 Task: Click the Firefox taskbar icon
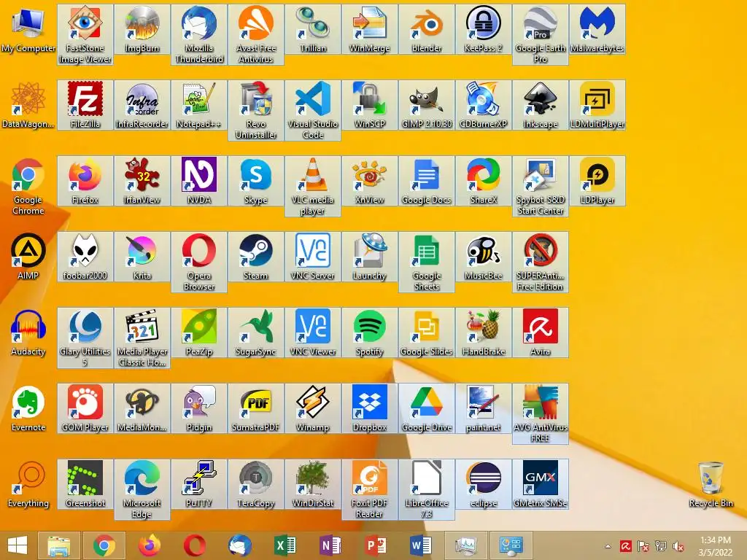[x=149, y=545]
